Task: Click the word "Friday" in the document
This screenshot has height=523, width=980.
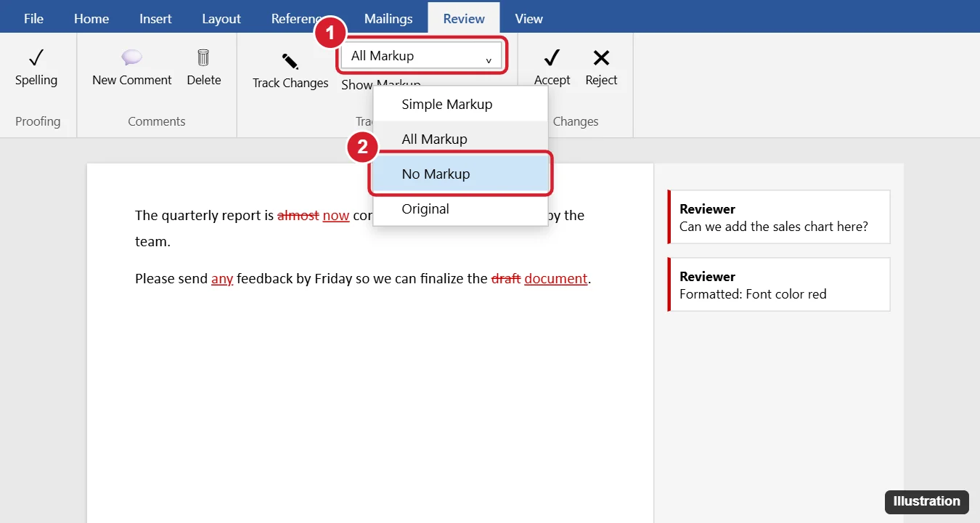Action: 333,279
